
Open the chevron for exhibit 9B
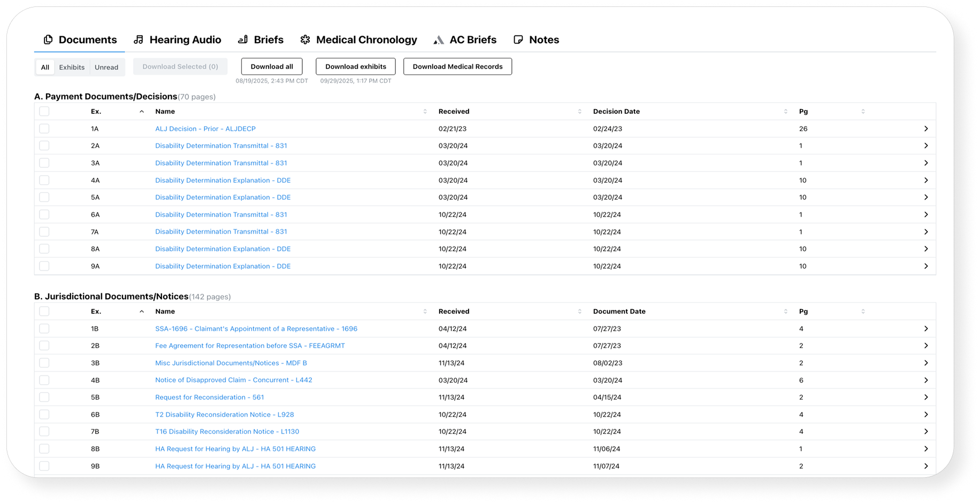(x=925, y=466)
